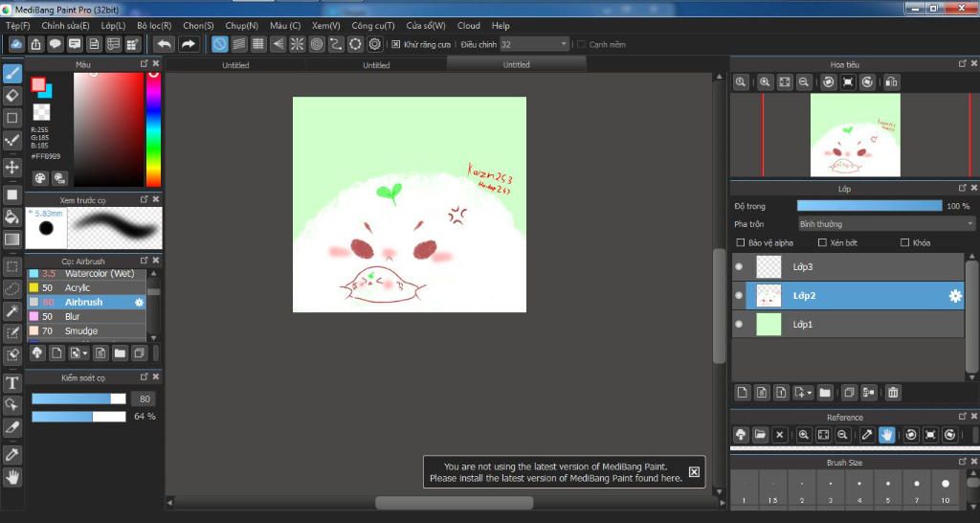Viewport: 980px width, 523px height.
Task: Float the Màu color panel
Action: 145,64
